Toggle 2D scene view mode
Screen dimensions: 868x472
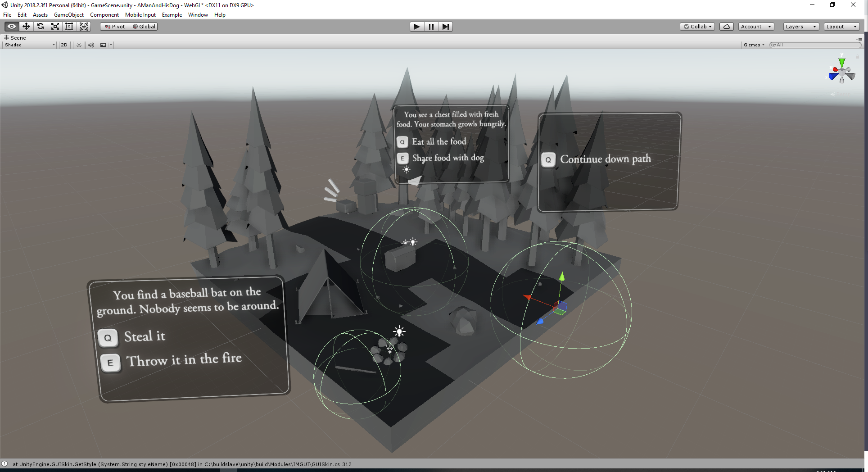(x=64, y=45)
